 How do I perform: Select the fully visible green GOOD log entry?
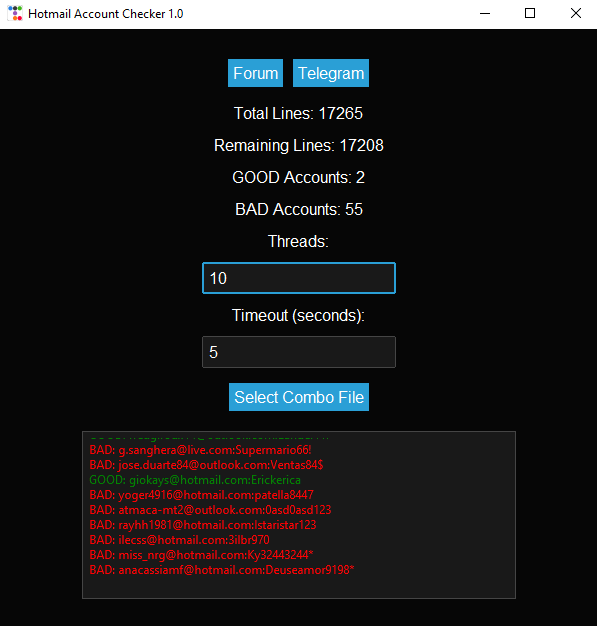coord(195,480)
